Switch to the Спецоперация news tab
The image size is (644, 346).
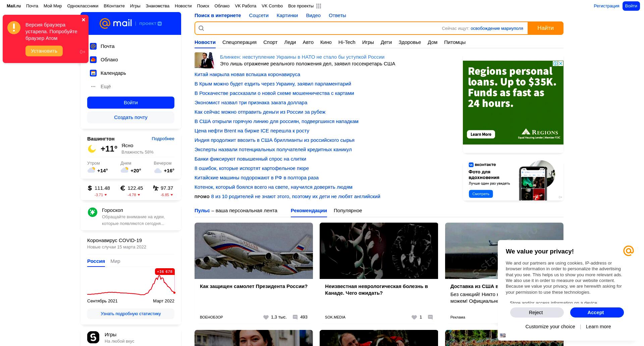(x=239, y=42)
